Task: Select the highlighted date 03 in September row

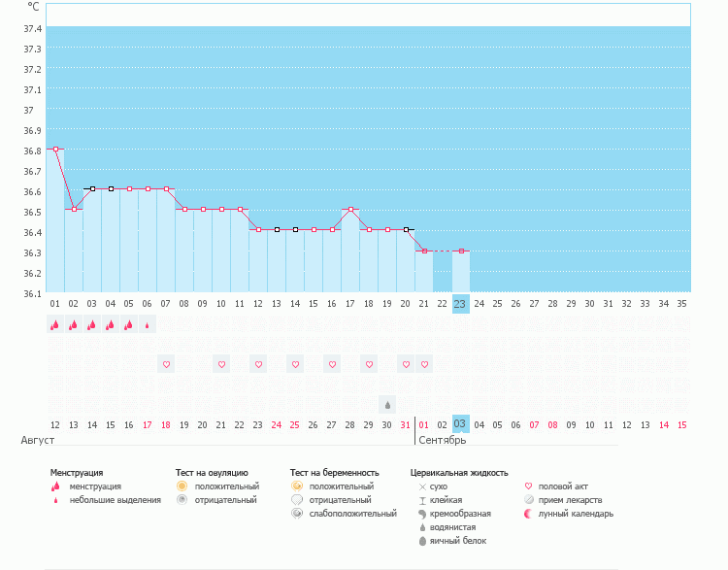Action: coord(461,424)
